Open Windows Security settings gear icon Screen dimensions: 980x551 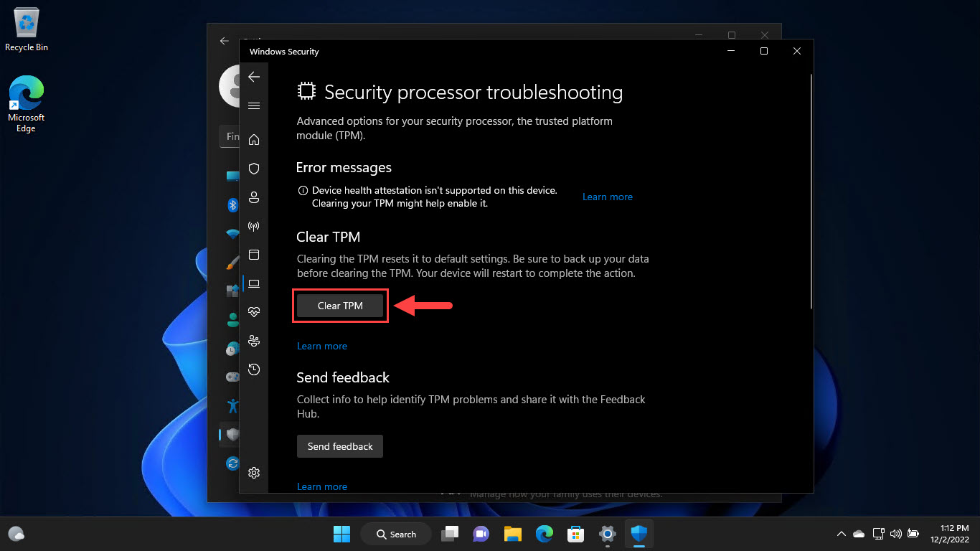(x=253, y=472)
